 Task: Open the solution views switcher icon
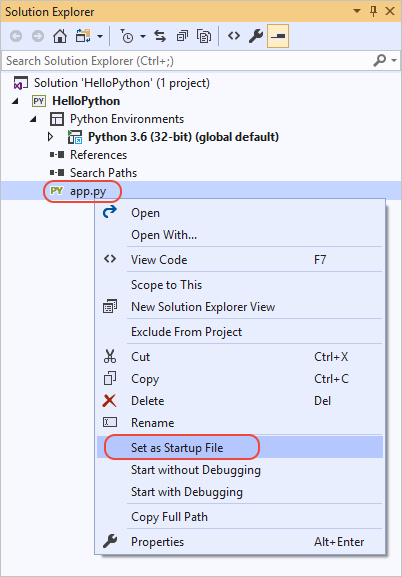(x=84, y=36)
